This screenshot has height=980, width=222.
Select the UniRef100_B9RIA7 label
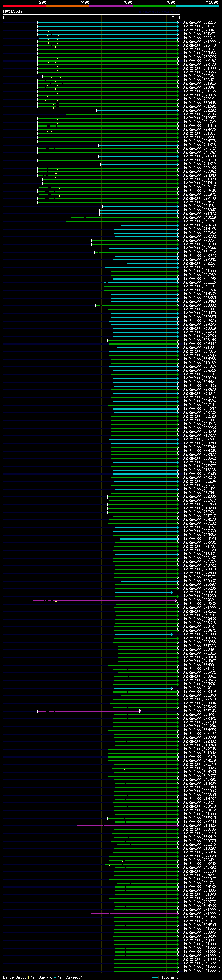click(199, 60)
